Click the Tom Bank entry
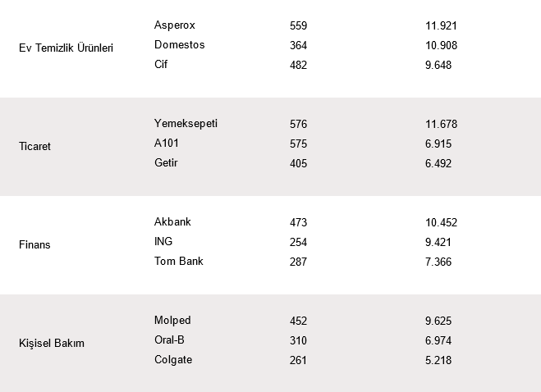Screen dimensions: 541x392 coord(179,261)
